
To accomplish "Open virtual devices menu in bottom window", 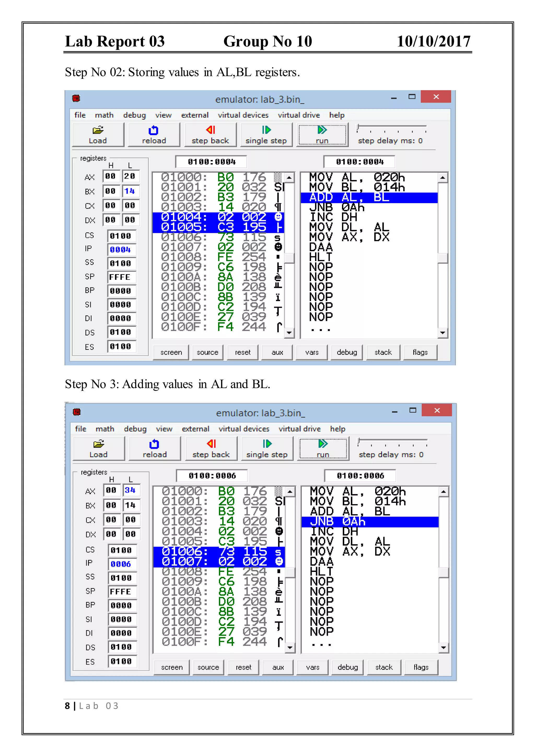I will pos(244,429).
